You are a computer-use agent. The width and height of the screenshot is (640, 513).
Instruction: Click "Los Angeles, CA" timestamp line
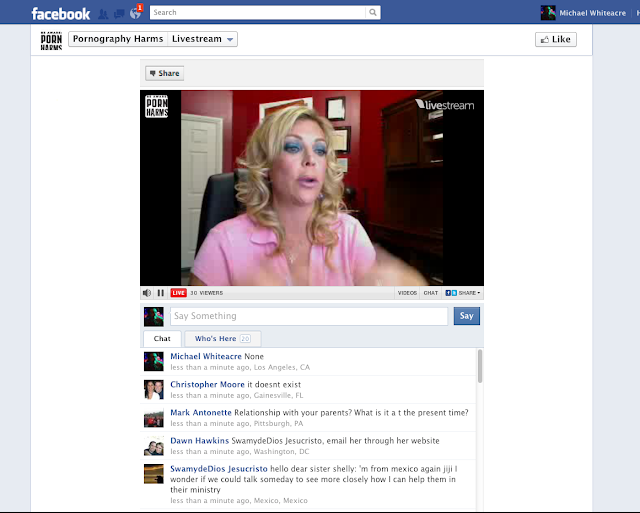(240, 367)
